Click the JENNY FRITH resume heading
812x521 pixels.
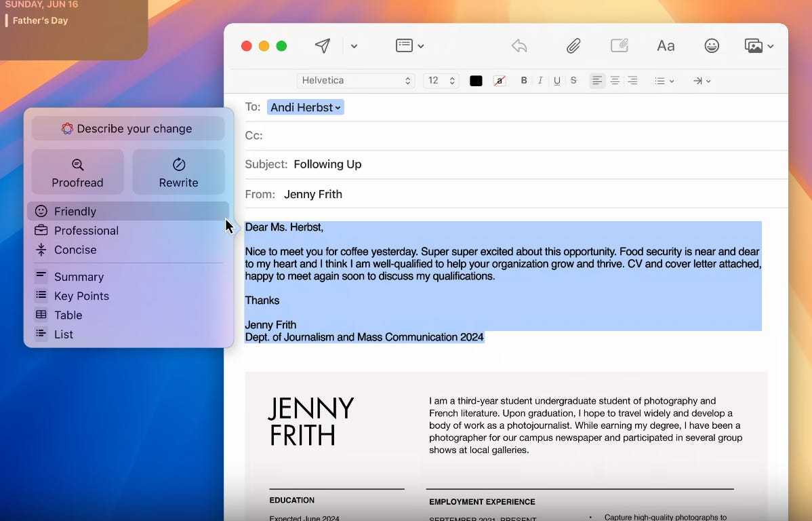click(310, 421)
